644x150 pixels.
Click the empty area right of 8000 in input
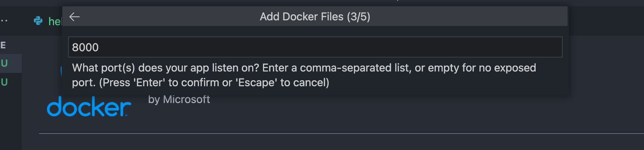pyautogui.click(x=316, y=47)
